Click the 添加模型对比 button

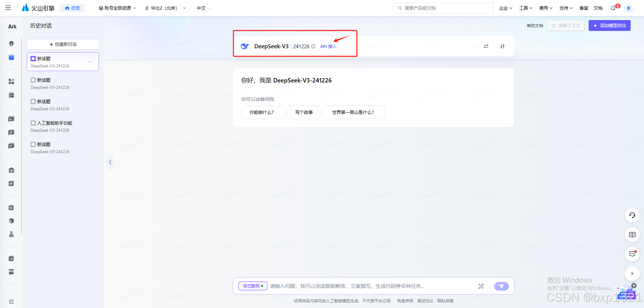(x=609, y=25)
